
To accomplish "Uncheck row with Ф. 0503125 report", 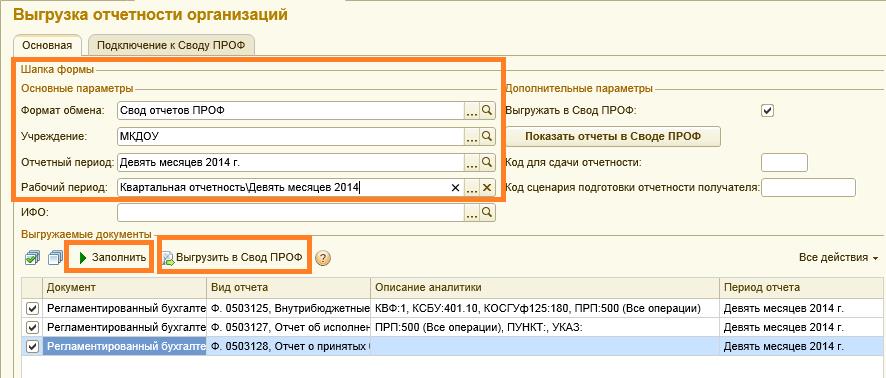I will (x=33, y=309).
